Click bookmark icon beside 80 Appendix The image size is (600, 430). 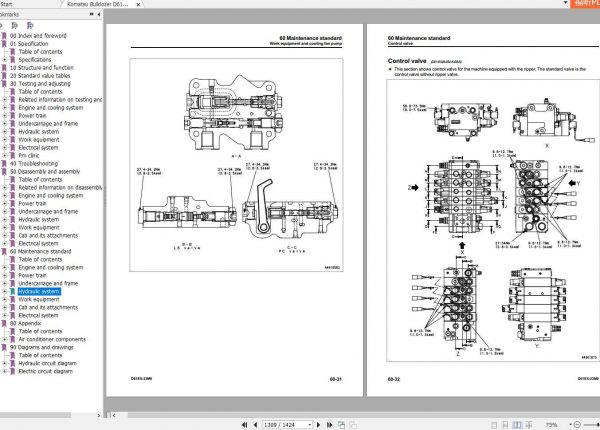tap(4, 324)
